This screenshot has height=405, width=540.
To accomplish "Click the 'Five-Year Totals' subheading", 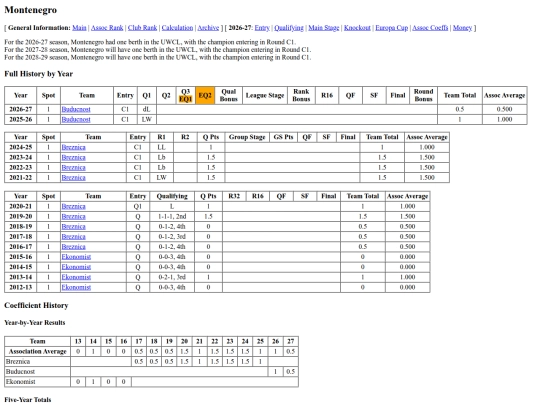I will pos(28,400).
